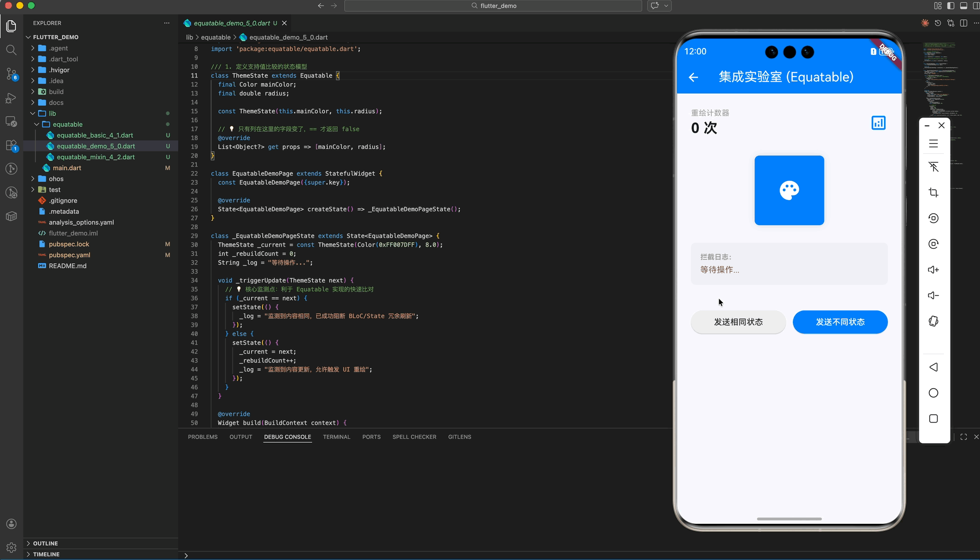Tap the 发送相同状态 button
The height and width of the screenshot is (560, 980).
click(x=737, y=322)
